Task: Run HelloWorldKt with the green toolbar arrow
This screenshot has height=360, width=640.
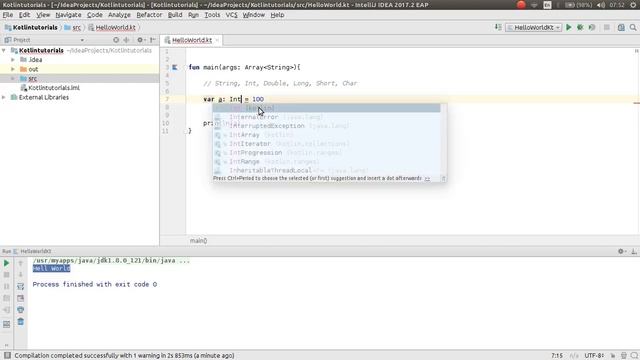Action: coord(568,27)
